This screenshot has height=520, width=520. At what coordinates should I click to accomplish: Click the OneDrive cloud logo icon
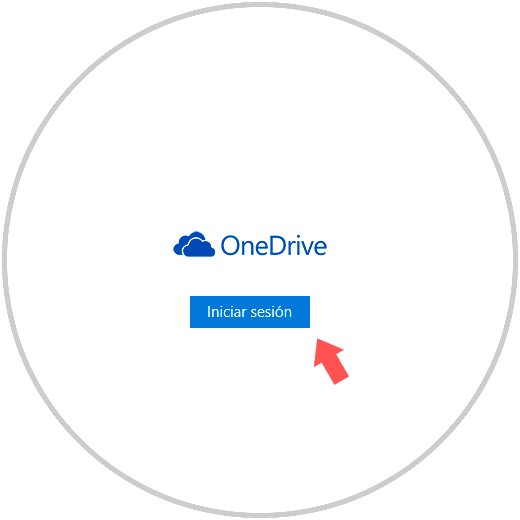(194, 244)
